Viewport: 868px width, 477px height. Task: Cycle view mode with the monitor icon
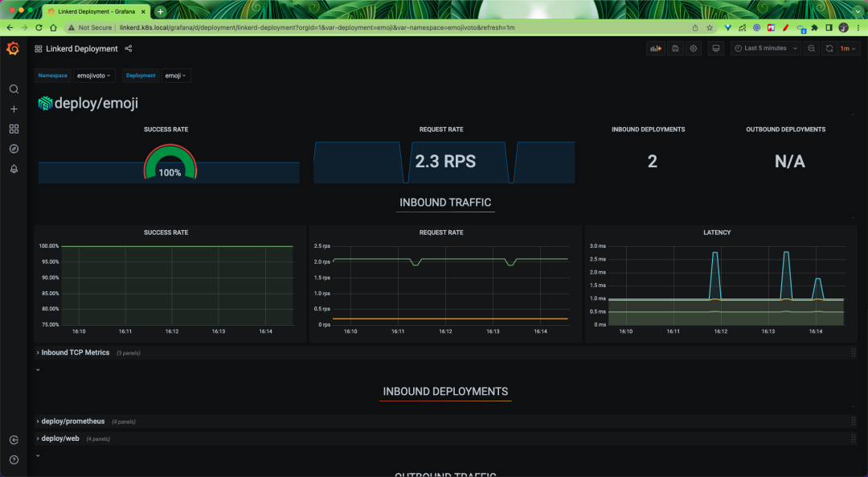point(716,49)
